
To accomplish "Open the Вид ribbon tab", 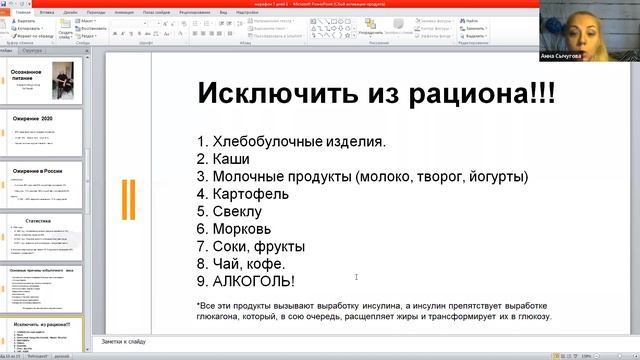I will click(223, 13).
